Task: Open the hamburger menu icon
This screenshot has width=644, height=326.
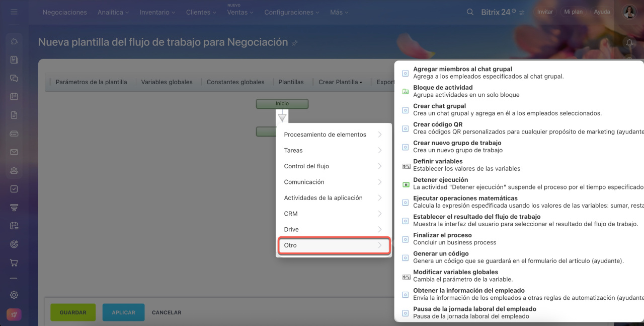Action: pos(14,12)
